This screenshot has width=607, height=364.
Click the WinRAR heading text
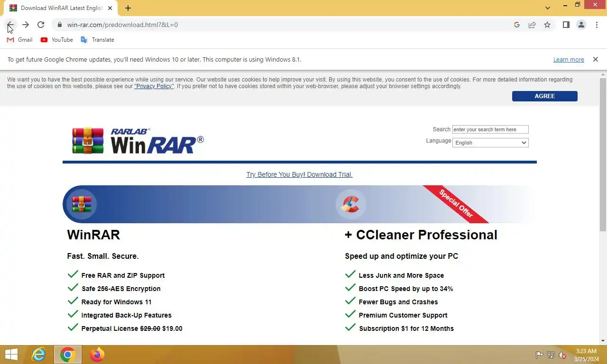[x=93, y=235]
